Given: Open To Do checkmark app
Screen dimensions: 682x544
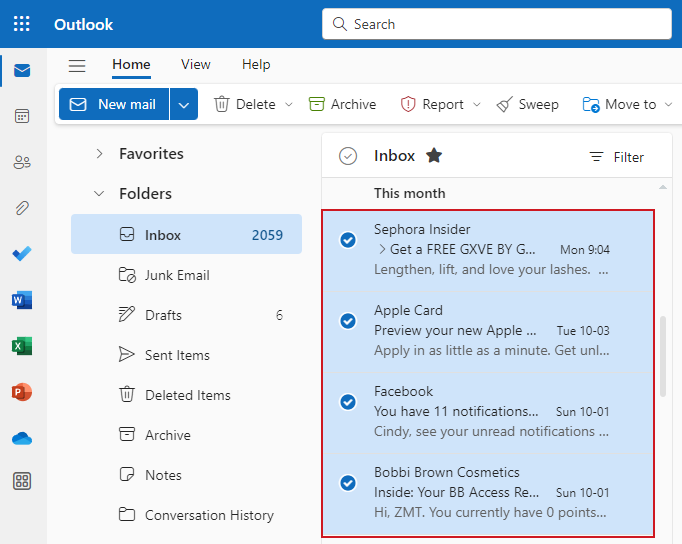Looking at the screenshot, I should pos(22,254).
